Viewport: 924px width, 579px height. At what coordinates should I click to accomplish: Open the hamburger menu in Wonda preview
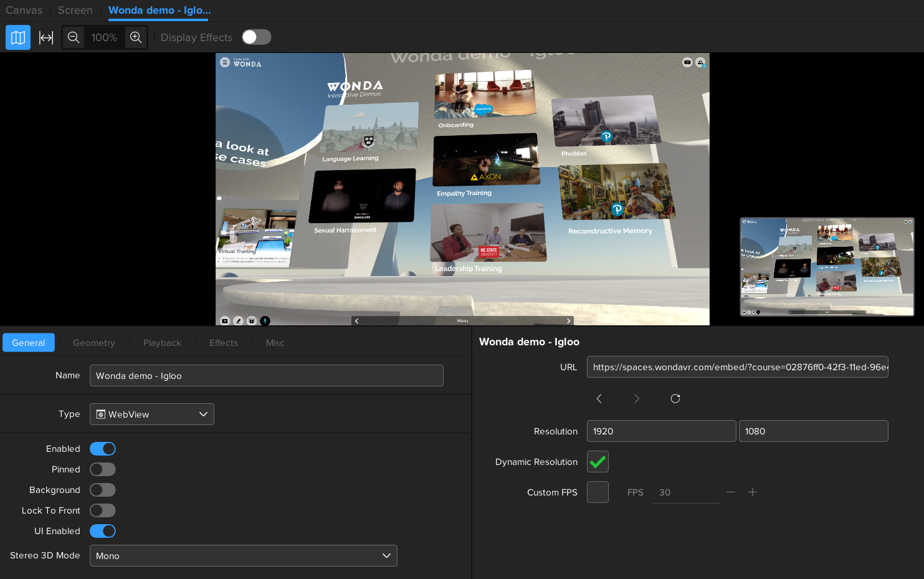[x=225, y=62]
